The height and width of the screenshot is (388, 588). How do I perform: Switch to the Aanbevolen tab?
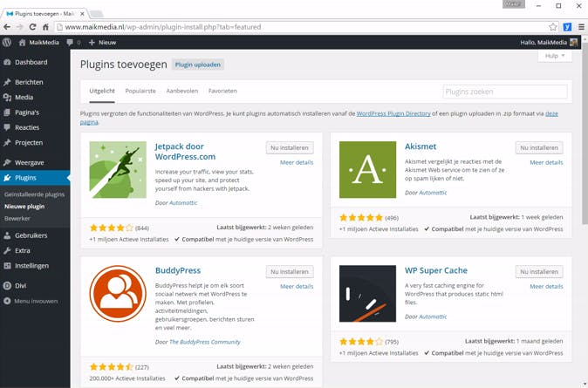point(181,91)
